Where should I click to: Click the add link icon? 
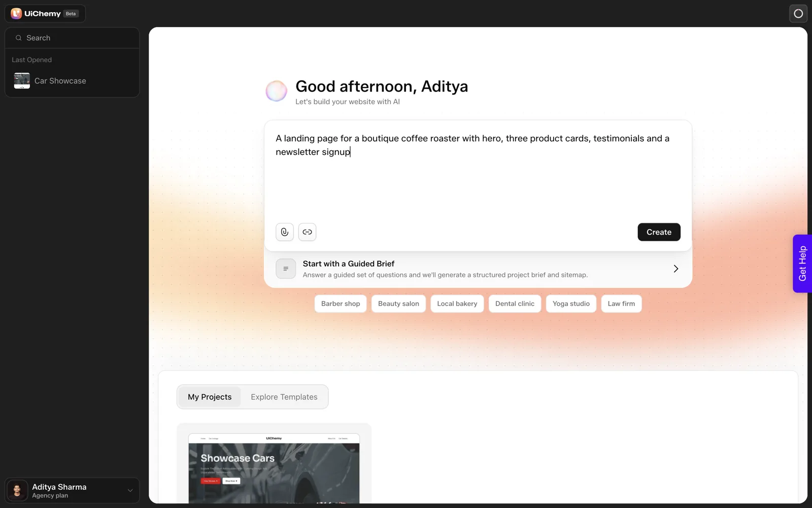click(x=307, y=232)
